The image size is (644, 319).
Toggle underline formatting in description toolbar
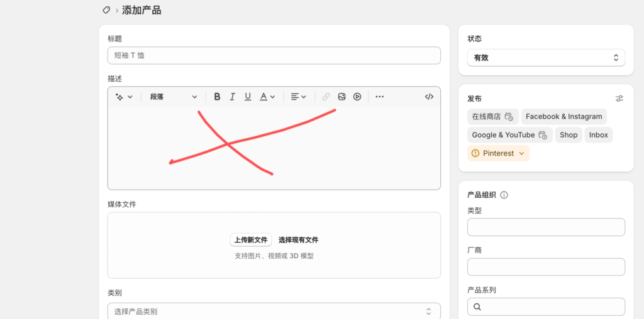click(x=248, y=97)
